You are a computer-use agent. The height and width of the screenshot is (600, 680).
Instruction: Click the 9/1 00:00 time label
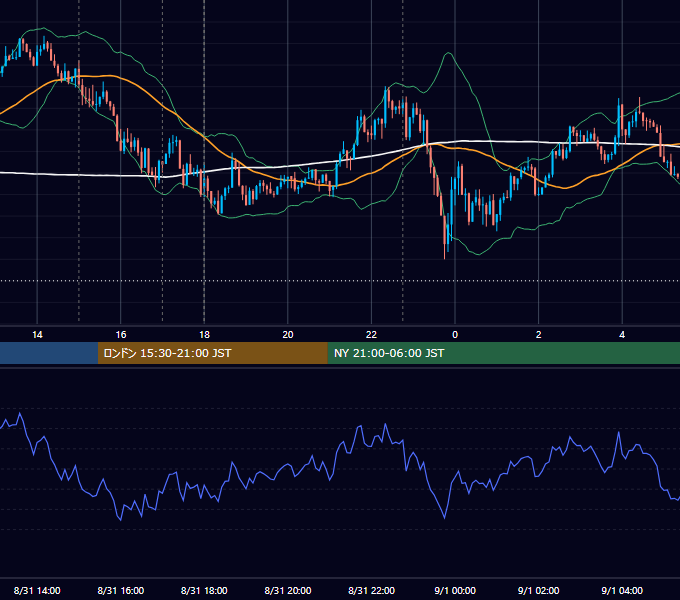click(455, 590)
